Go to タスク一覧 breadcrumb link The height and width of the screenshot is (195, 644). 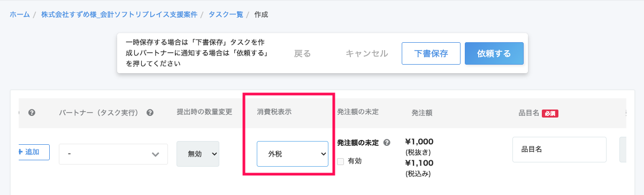[x=225, y=14]
